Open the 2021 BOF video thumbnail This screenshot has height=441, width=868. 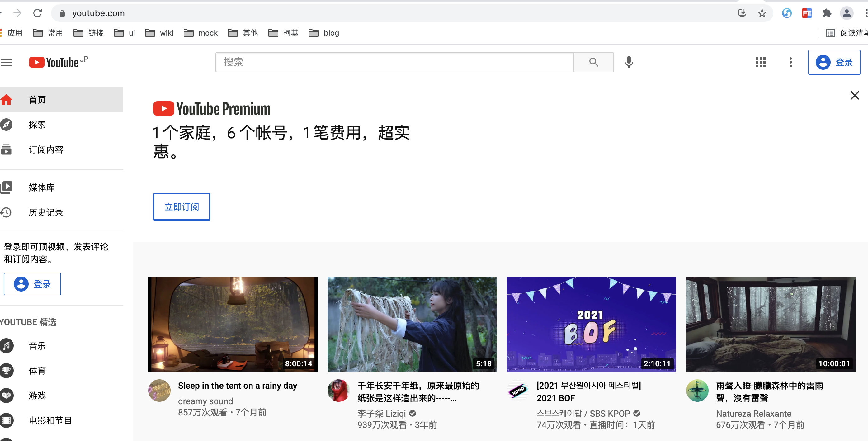click(x=591, y=324)
